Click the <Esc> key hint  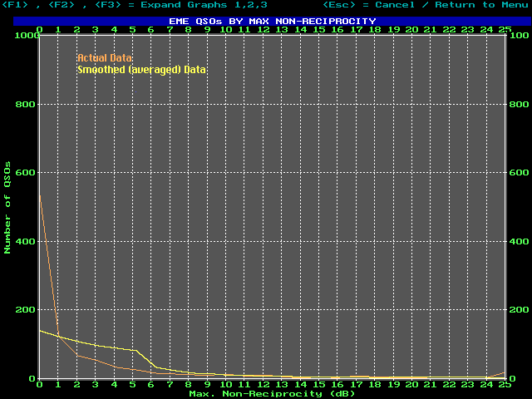338,5
